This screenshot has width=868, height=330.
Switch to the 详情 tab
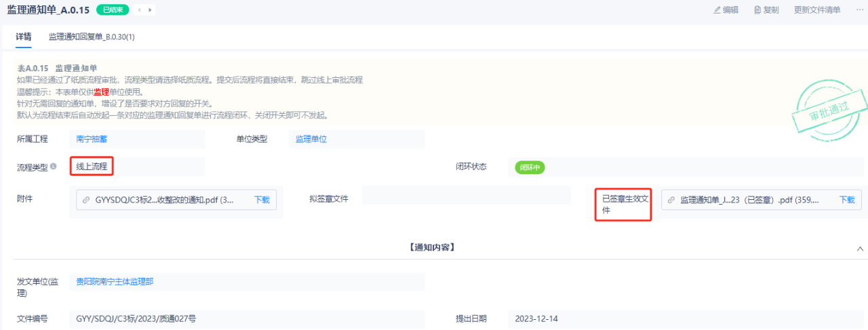[x=24, y=37]
